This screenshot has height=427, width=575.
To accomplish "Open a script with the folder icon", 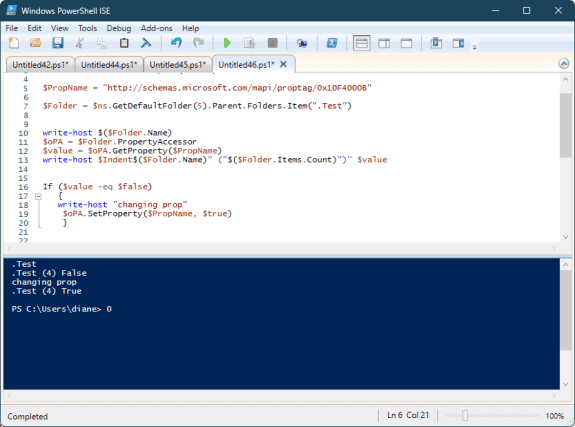I will 36,43.
